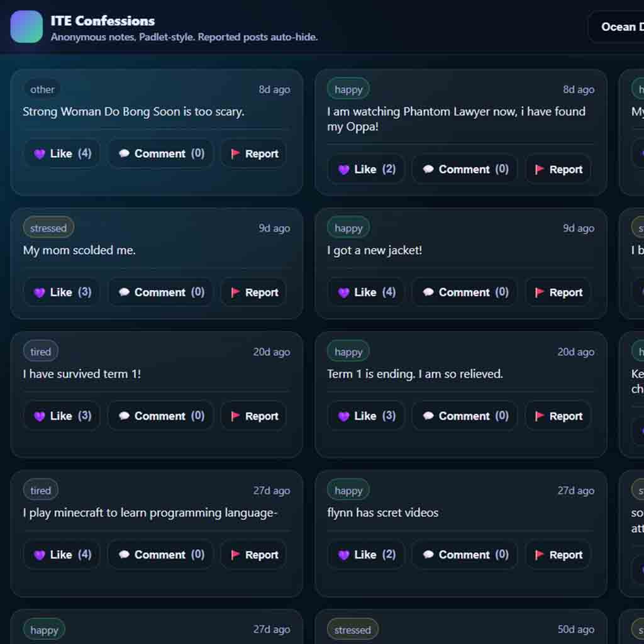Click comment bubble on mom scolded post
Image resolution: width=644 pixels, height=644 pixels.
click(x=125, y=292)
